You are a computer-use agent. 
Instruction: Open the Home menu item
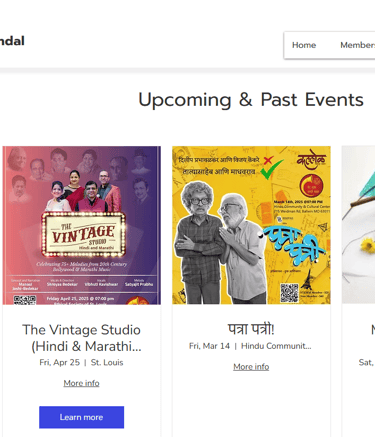[304, 45]
